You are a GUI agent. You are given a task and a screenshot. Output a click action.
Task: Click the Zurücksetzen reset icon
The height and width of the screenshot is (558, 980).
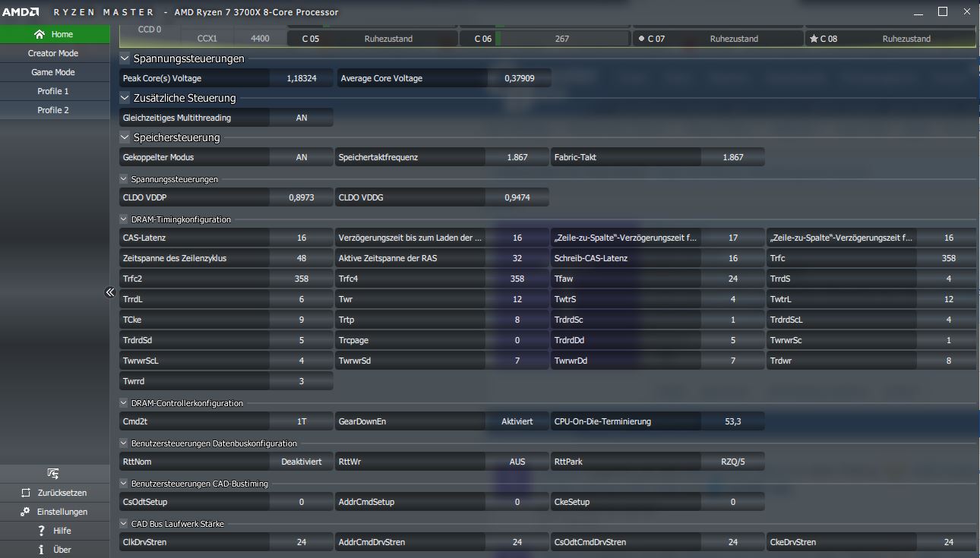tap(26, 493)
